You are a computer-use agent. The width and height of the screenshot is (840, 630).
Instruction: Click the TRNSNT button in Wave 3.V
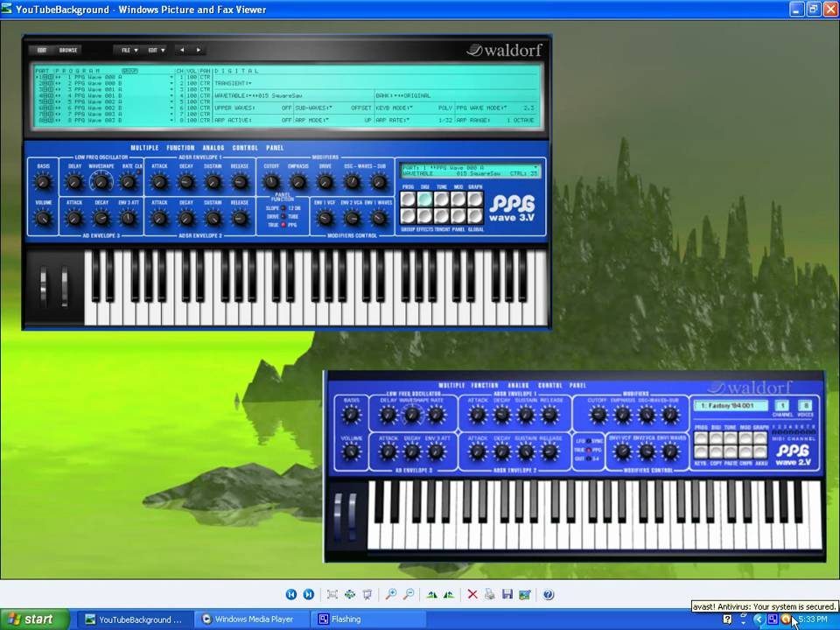[x=442, y=216]
